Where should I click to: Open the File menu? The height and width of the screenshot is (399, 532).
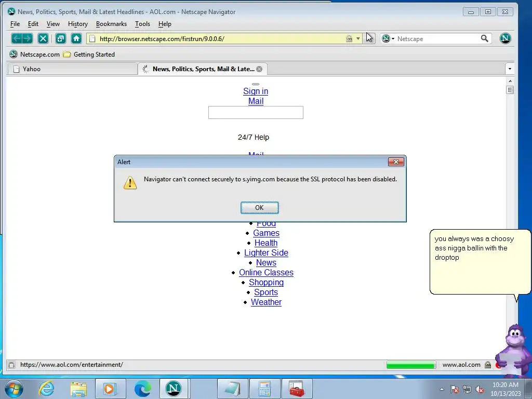coord(15,24)
